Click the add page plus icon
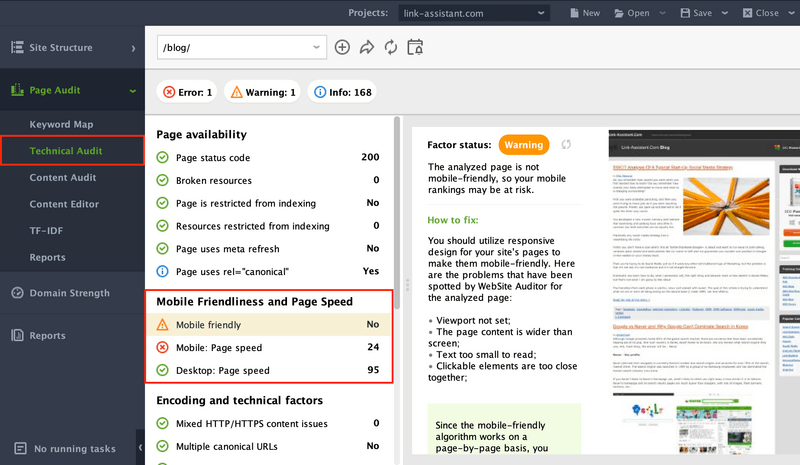Viewport: 800px width, 465px height. (x=343, y=47)
